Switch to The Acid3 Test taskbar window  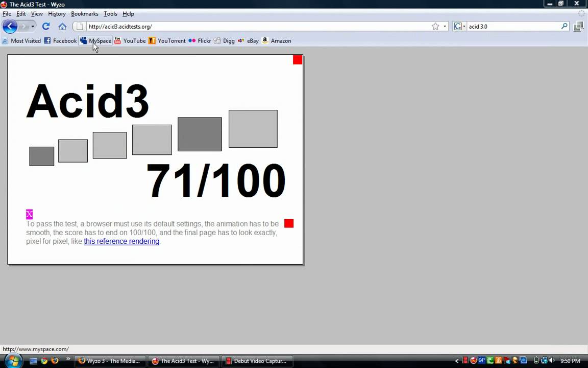pyautogui.click(x=183, y=361)
